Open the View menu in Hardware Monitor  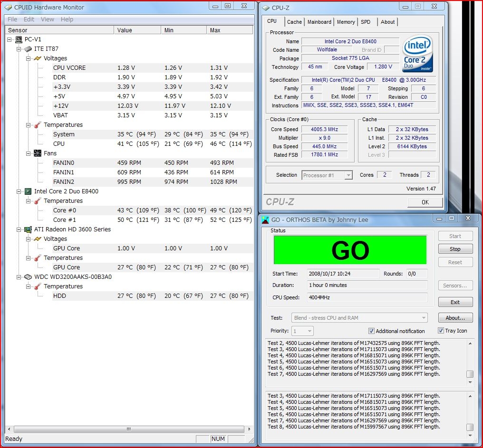pyautogui.click(x=48, y=19)
